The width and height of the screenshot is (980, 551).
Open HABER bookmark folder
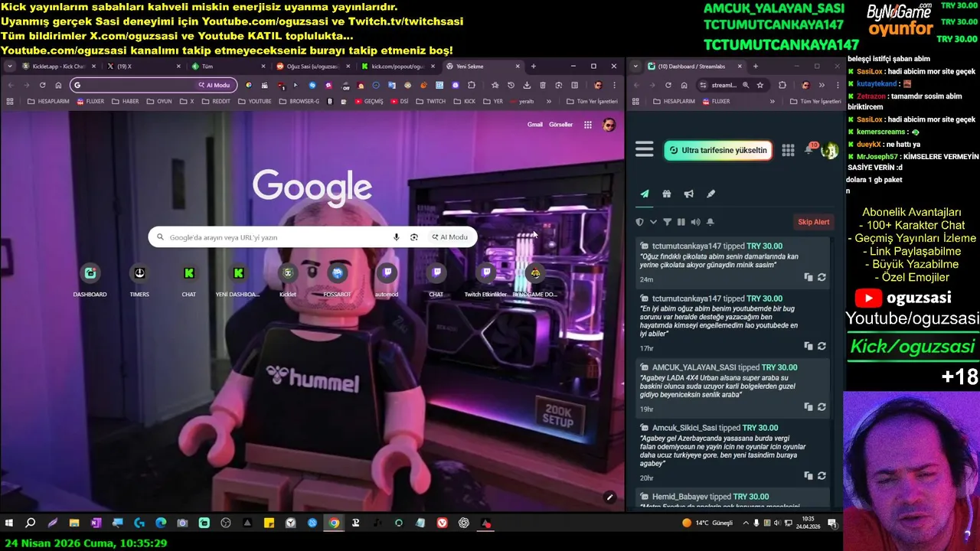(126, 101)
